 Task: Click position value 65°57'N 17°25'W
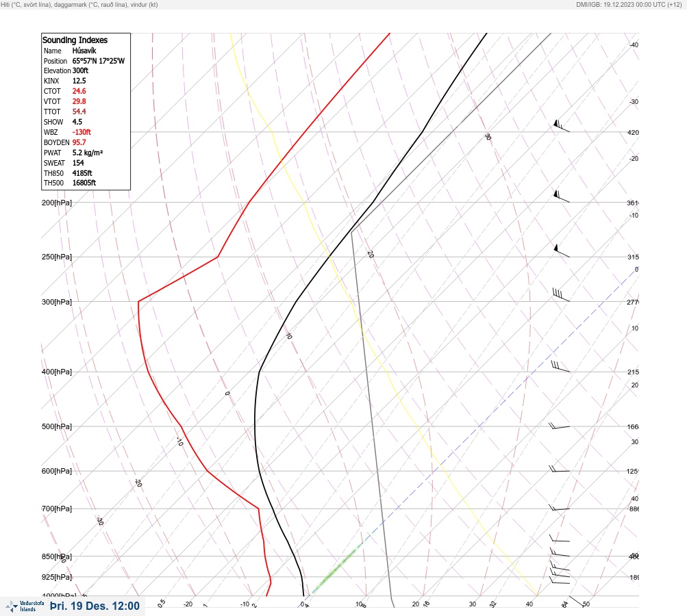(x=99, y=61)
